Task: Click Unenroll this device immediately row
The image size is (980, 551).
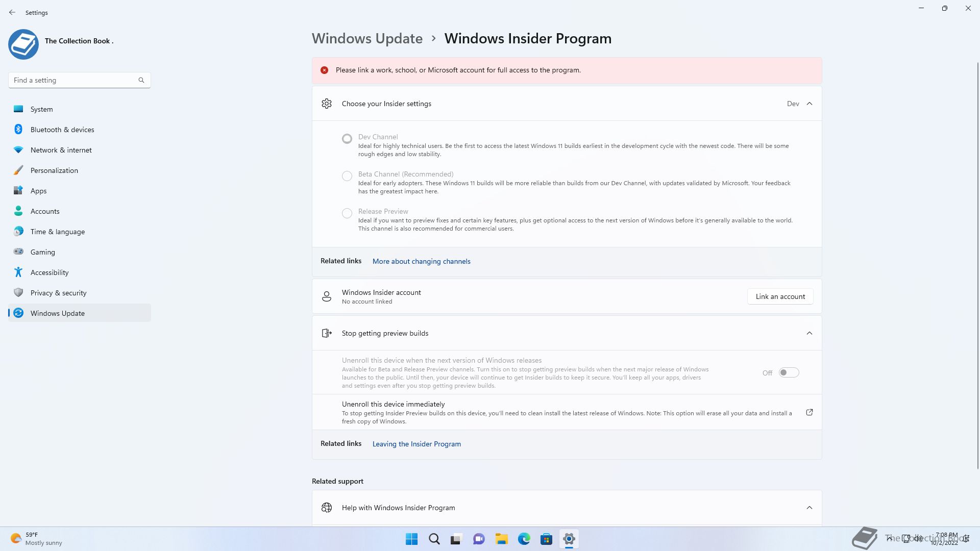Action: (x=567, y=412)
